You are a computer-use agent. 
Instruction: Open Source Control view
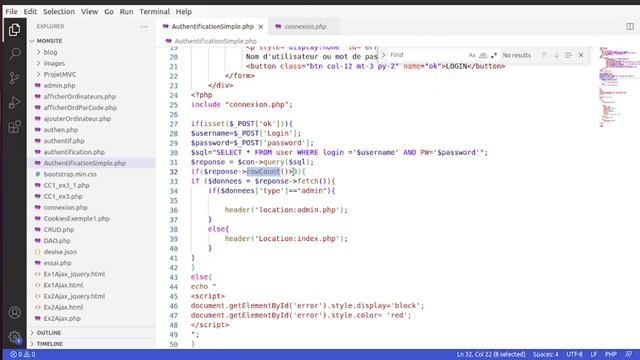[14, 78]
